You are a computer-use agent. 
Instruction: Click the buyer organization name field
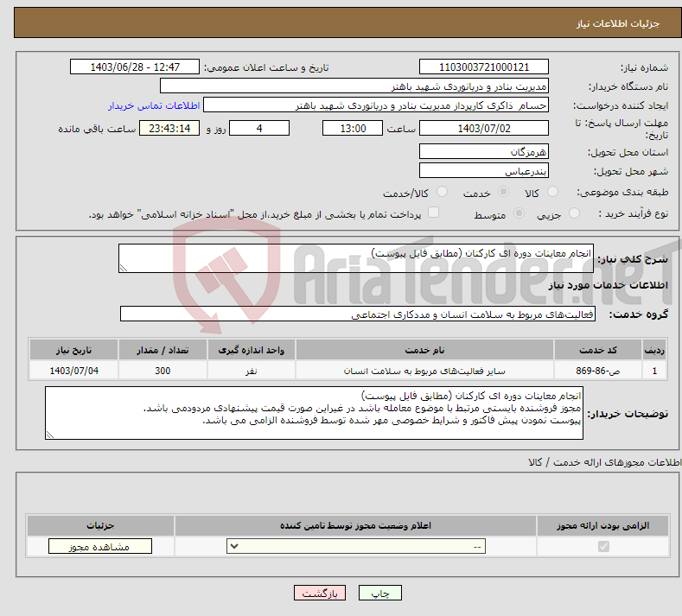354,86
